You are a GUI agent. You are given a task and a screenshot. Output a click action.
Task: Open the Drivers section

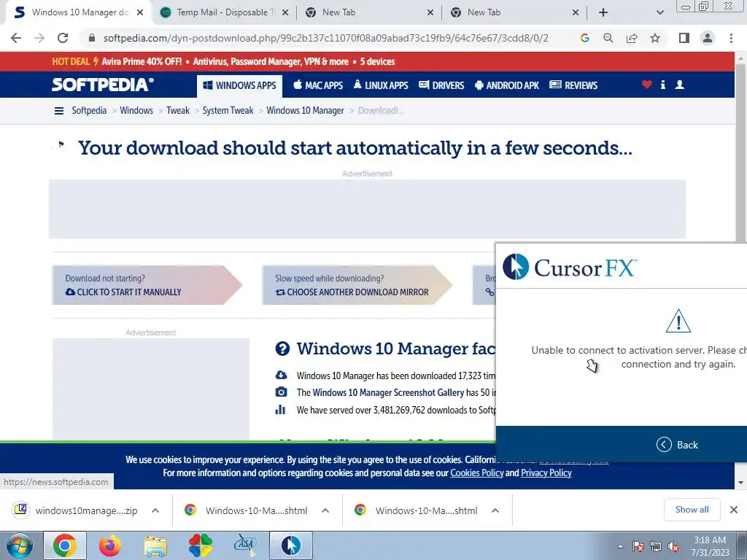coord(441,85)
